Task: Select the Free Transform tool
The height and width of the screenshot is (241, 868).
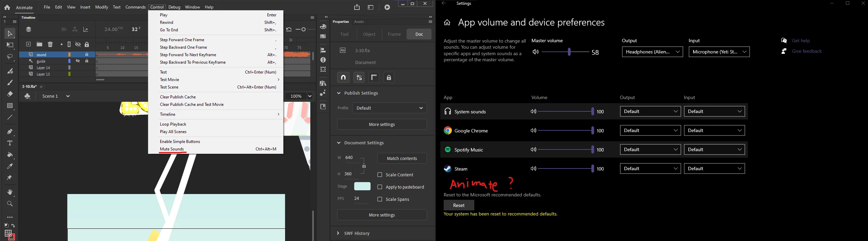Action: click(10, 45)
